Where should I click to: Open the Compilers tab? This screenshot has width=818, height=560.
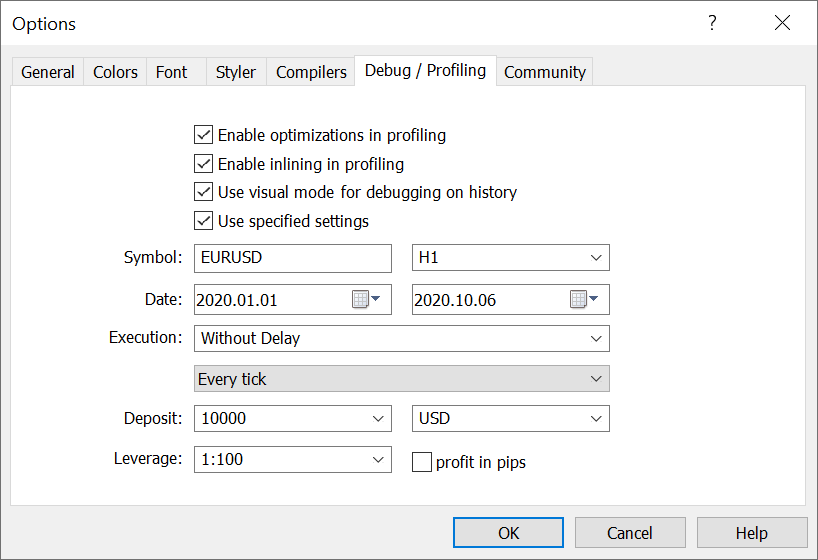tap(311, 72)
